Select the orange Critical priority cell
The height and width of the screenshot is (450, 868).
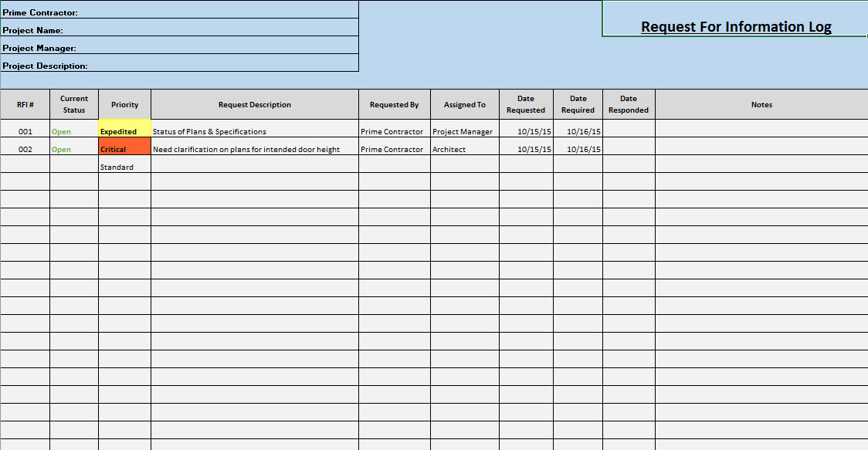(124, 146)
